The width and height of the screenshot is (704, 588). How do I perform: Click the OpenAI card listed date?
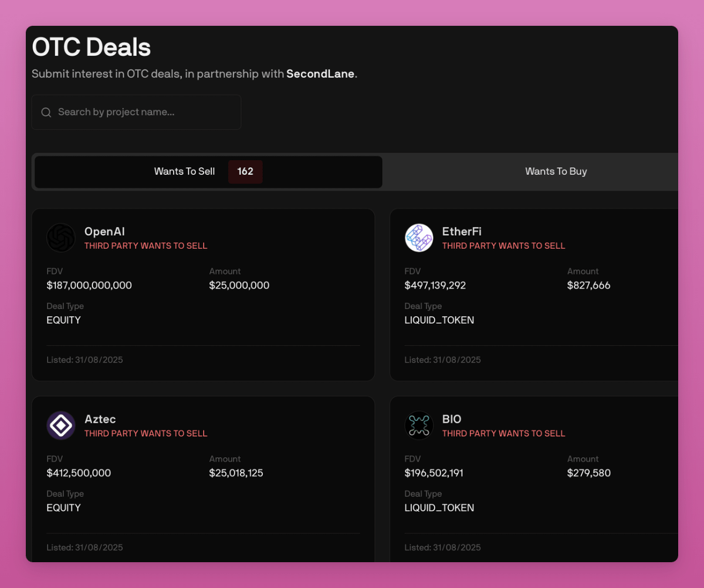84,360
